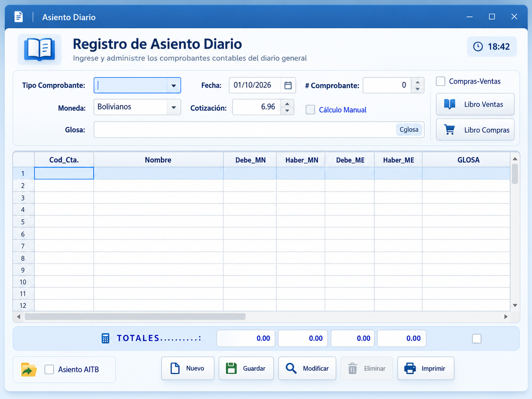Viewport: 532px width, 399px height.
Task: Select the Cod_Cta. column header
Action: point(64,160)
